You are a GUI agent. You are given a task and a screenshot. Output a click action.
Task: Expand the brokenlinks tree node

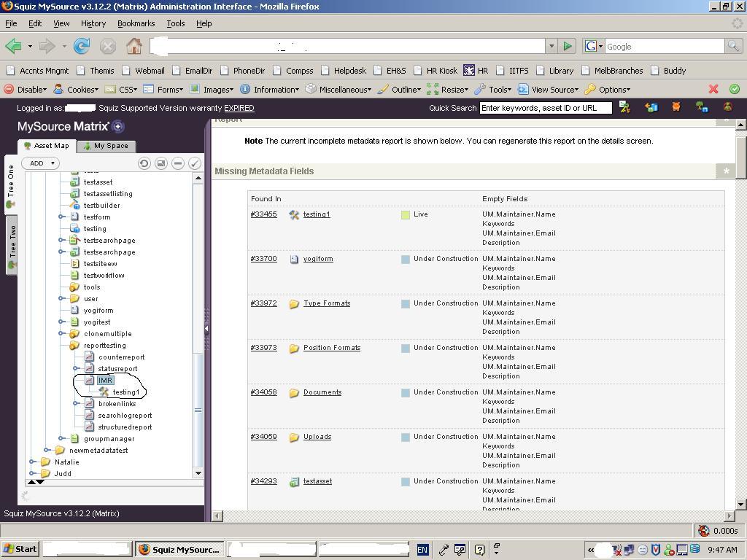[76, 403]
